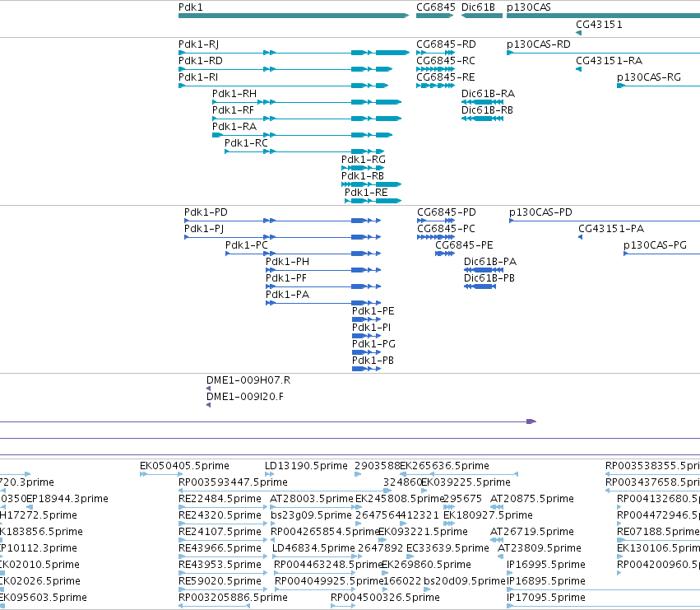Screen dimensions: 700x610
Task: Open protein Pdk1-PC label
Action: 247,245
